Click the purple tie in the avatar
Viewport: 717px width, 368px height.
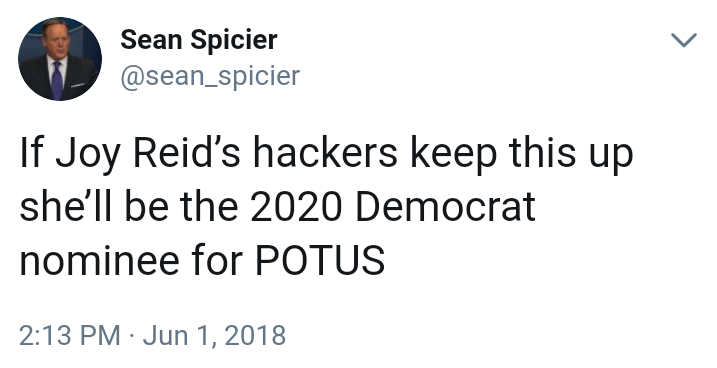point(57,80)
